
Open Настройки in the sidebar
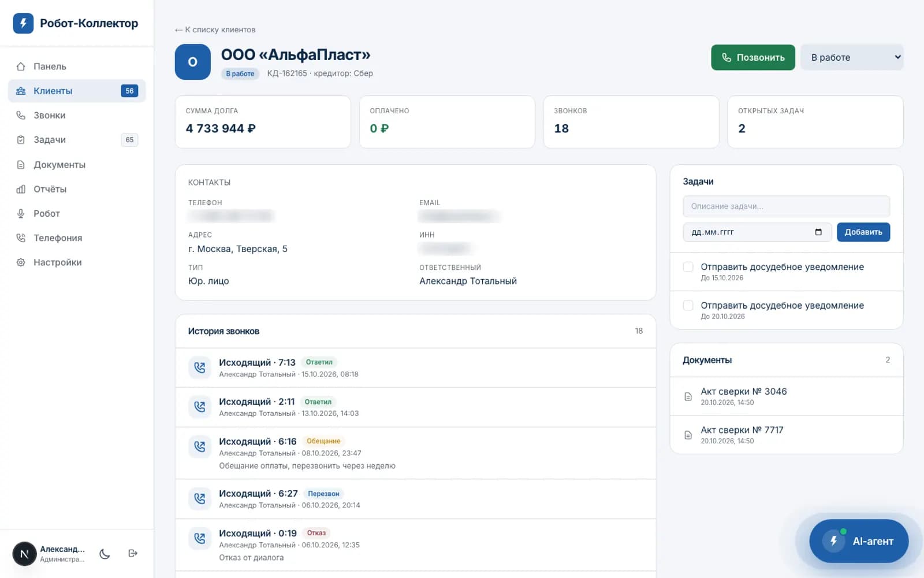coord(77,262)
